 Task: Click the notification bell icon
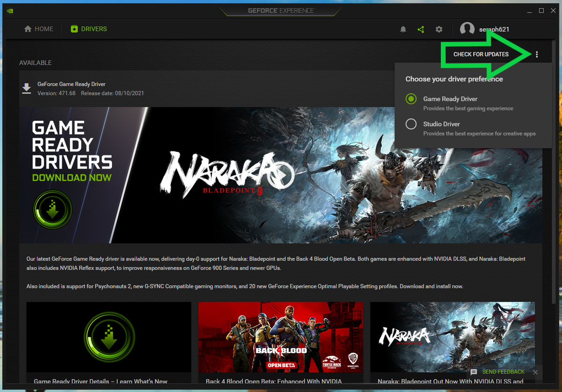coord(403,29)
